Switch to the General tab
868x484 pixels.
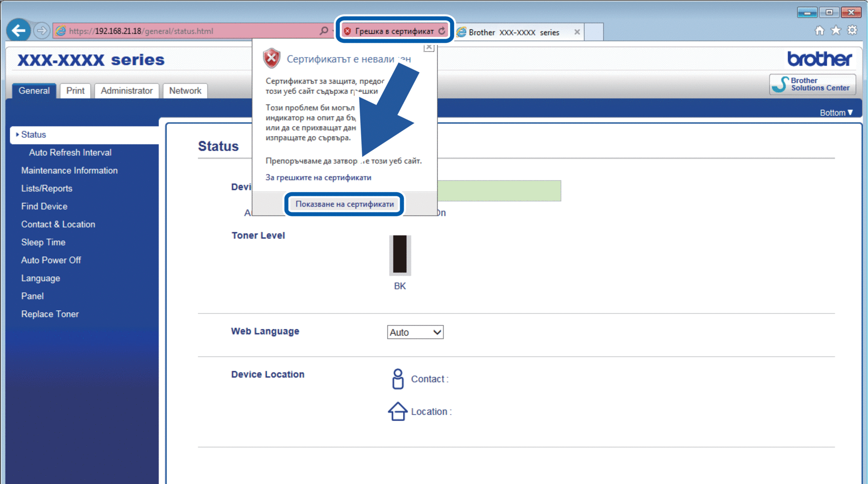[x=34, y=91]
